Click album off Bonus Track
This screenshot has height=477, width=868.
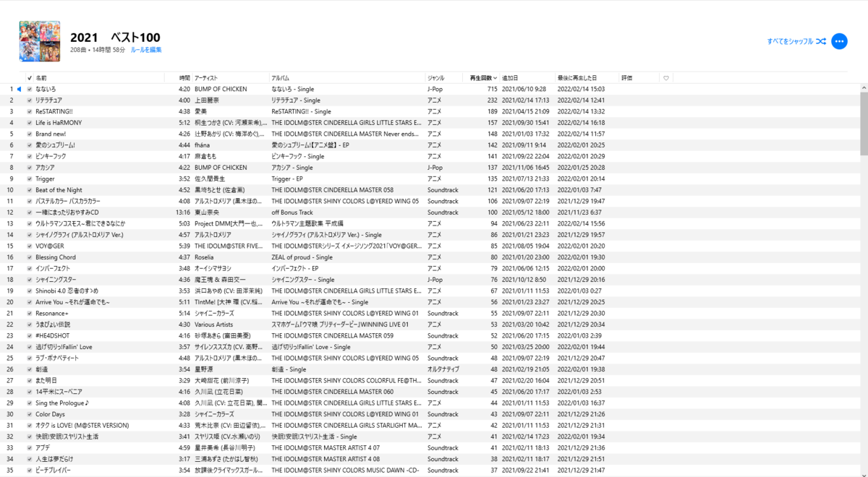(292, 212)
